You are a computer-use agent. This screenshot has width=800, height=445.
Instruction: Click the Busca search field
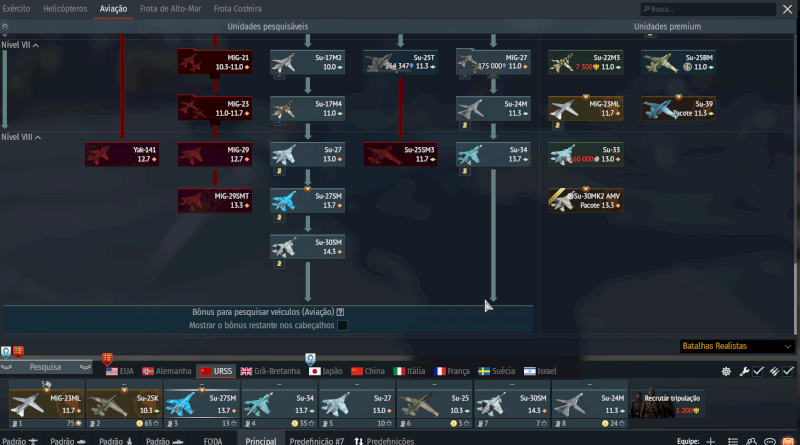coord(708,9)
